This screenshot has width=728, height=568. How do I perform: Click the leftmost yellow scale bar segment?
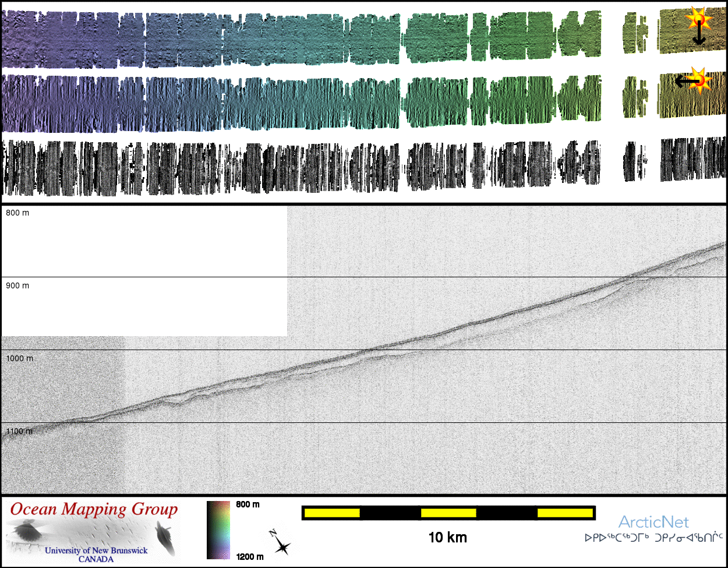(332, 513)
